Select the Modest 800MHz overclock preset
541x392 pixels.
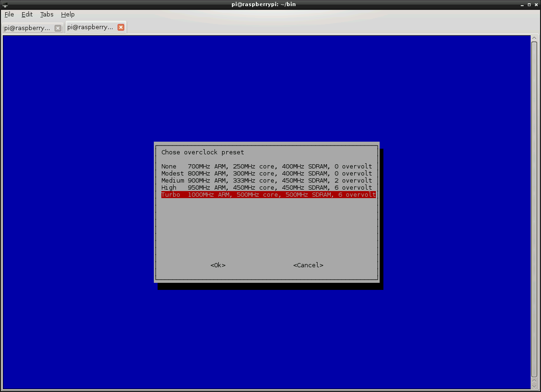[x=266, y=174]
